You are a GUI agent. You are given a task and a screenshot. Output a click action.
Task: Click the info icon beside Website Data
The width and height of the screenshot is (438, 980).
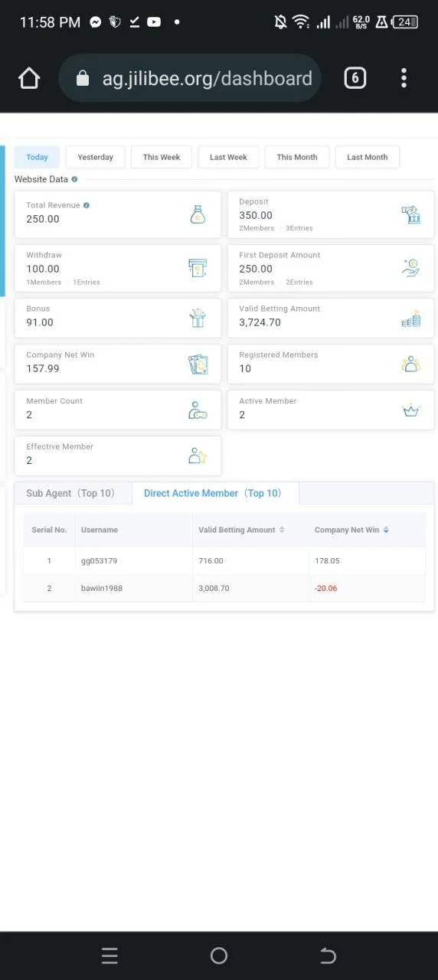(74, 179)
